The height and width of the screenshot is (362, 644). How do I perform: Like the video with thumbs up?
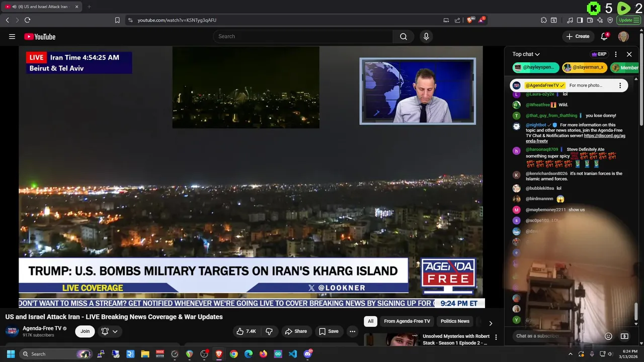(247, 331)
